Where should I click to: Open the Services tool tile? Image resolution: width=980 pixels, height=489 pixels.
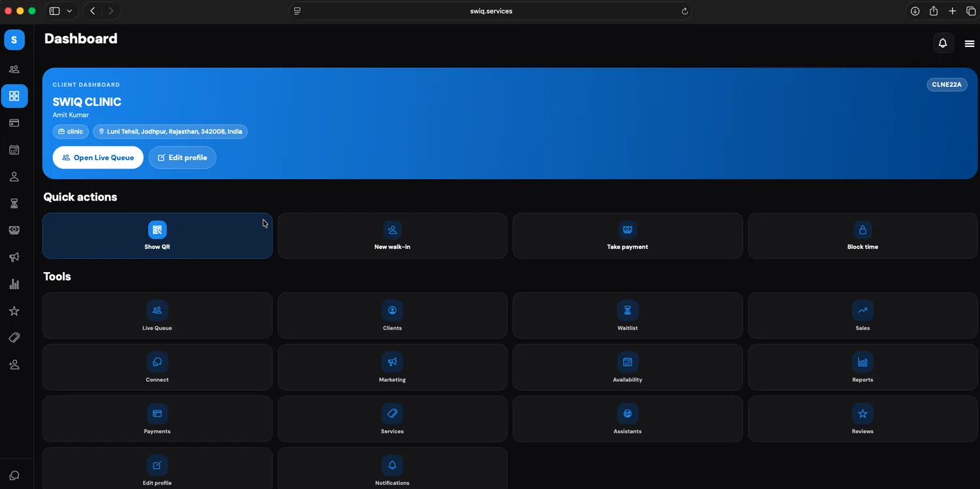pyautogui.click(x=393, y=419)
